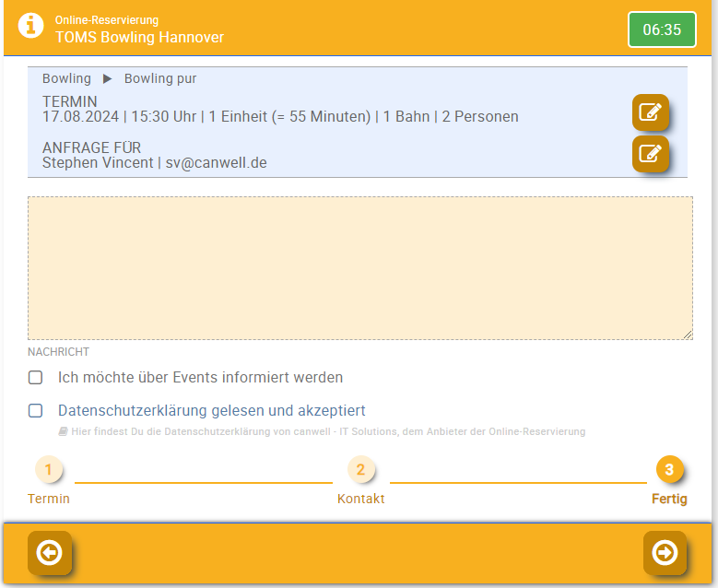Edit the Termin booking details
Image resolution: width=718 pixels, height=588 pixels.
pyautogui.click(x=650, y=112)
